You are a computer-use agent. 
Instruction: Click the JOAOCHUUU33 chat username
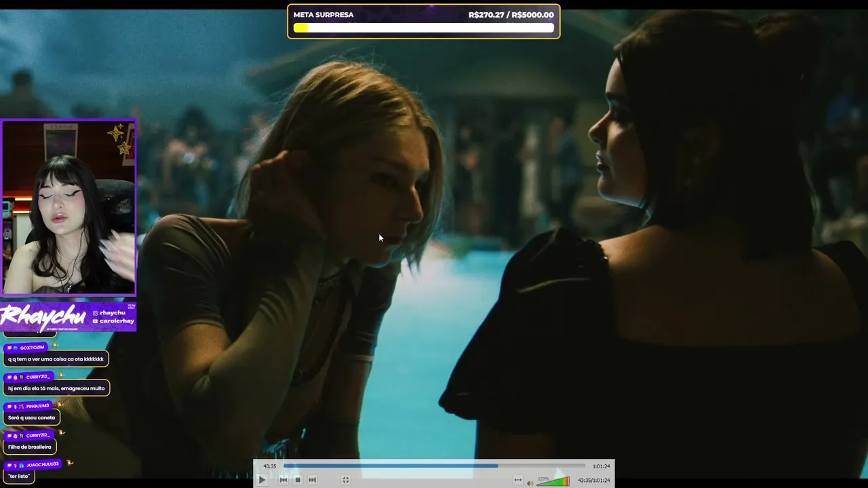(x=43, y=465)
